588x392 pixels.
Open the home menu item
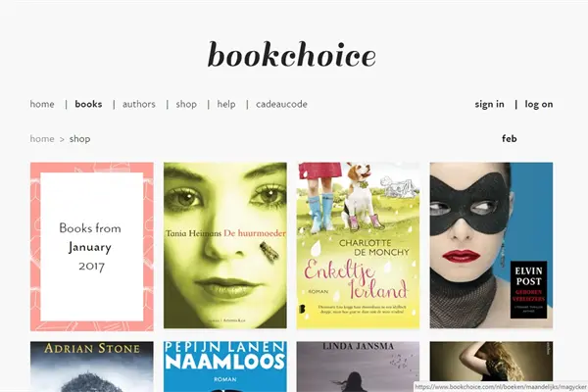point(42,104)
